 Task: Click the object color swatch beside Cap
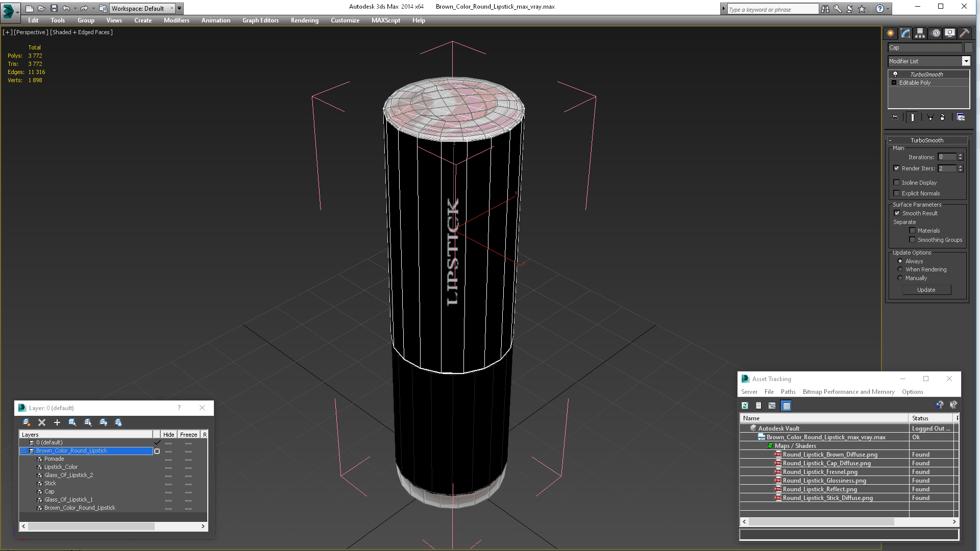tap(968, 47)
